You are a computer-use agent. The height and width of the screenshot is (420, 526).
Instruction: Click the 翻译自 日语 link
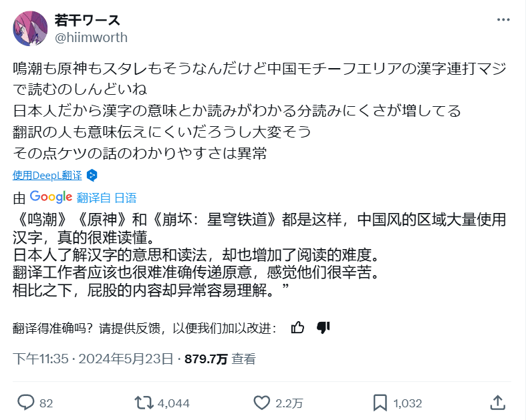pyautogui.click(x=106, y=198)
